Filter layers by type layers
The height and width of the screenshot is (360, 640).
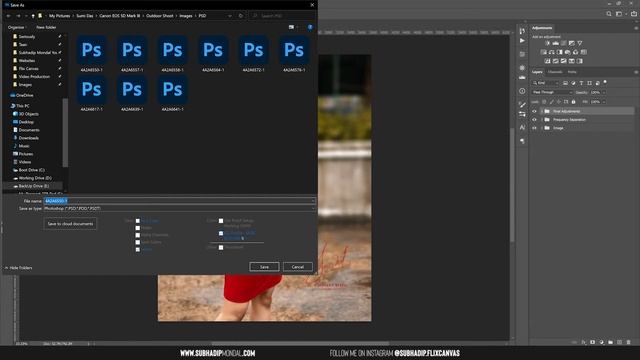pyautogui.click(x=581, y=83)
